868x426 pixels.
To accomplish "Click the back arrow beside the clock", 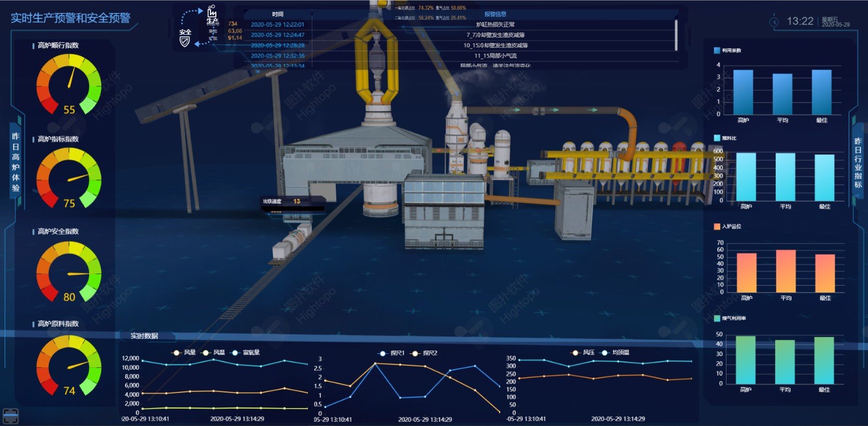I will [774, 22].
